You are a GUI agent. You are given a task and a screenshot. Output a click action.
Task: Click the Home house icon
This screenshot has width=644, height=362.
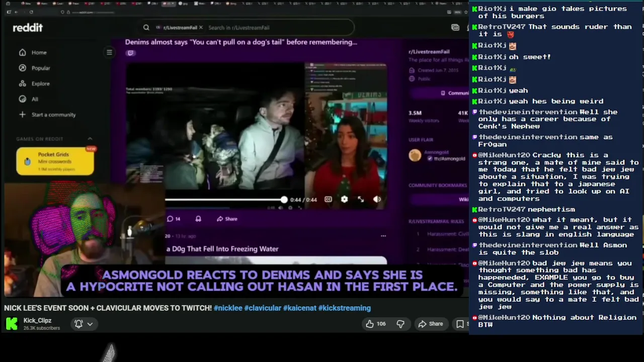tap(22, 52)
